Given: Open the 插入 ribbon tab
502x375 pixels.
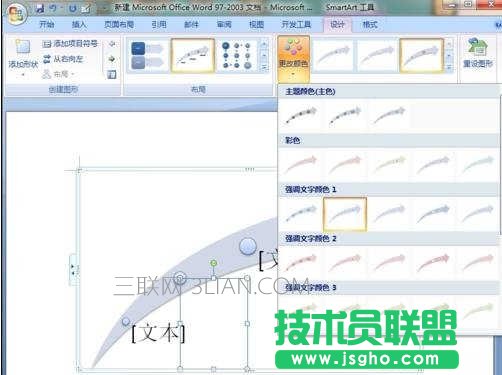Looking at the screenshot, I should pyautogui.click(x=79, y=24).
